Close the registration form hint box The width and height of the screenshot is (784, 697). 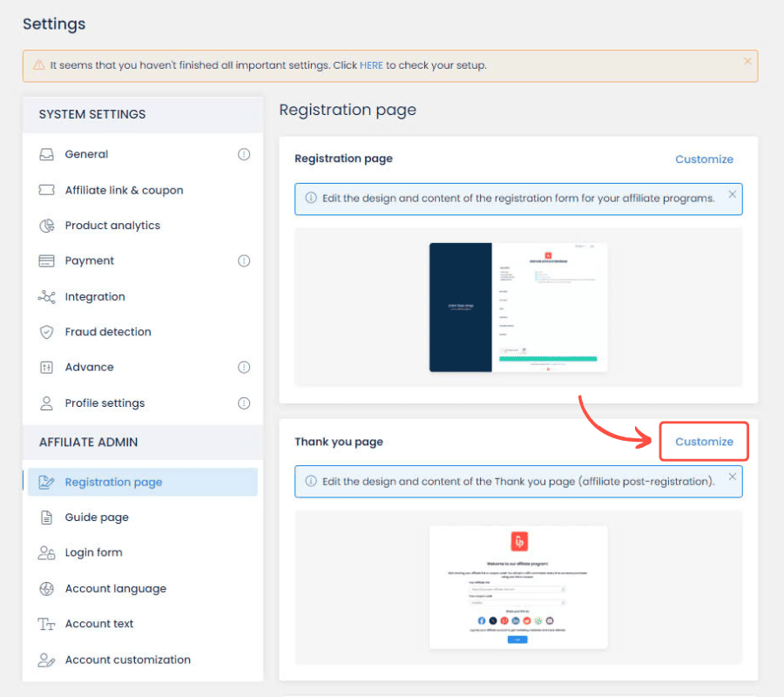click(x=732, y=194)
